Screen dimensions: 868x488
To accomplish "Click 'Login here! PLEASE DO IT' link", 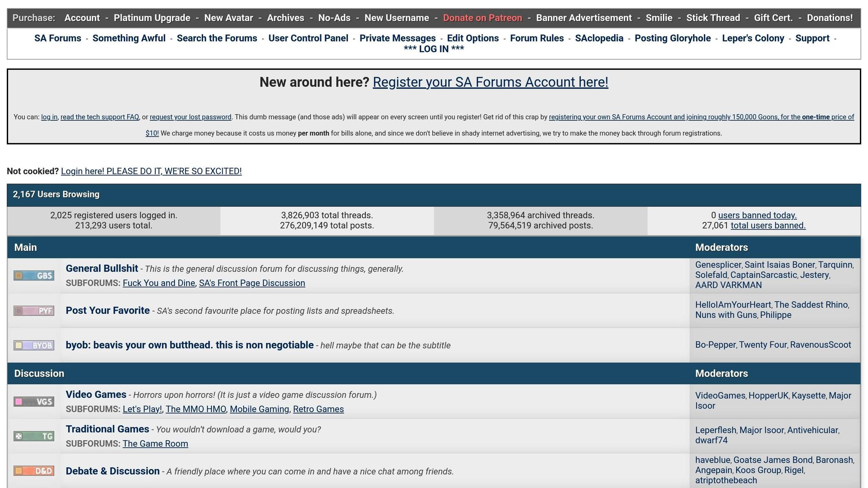I will [151, 171].
